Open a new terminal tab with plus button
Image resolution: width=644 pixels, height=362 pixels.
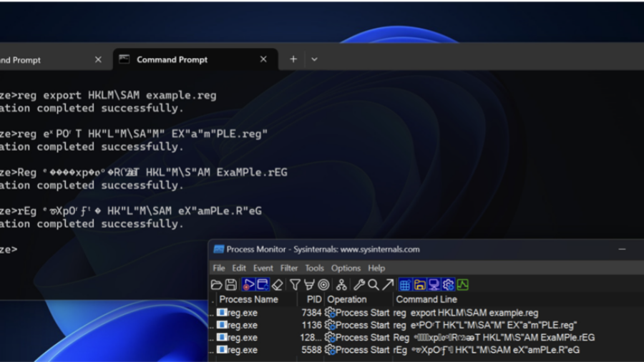coord(293,59)
